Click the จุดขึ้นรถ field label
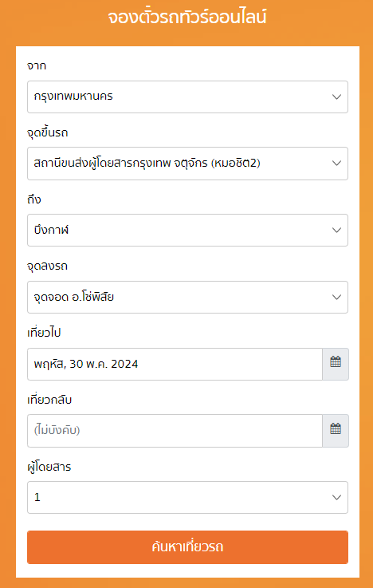The height and width of the screenshot is (588, 373). point(48,132)
